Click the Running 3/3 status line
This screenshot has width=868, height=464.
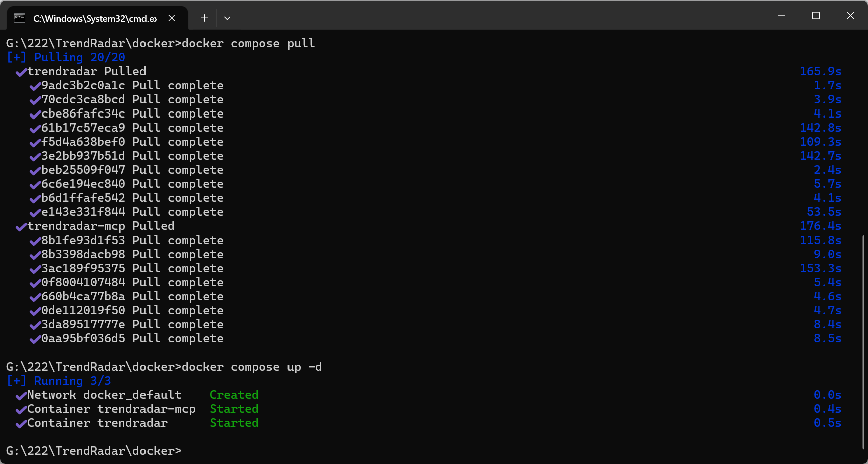pyautogui.click(x=59, y=381)
